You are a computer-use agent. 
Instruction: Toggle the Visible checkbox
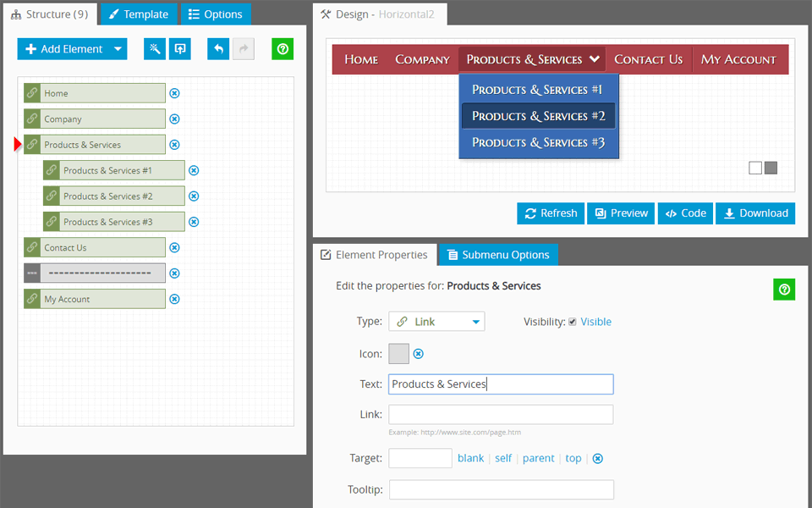pos(573,322)
